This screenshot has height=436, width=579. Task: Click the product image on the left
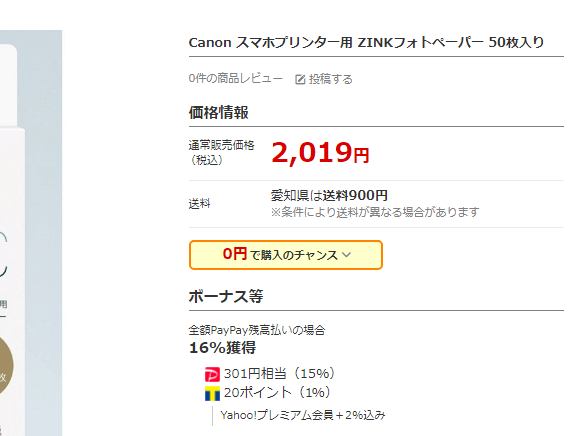tap(31, 233)
